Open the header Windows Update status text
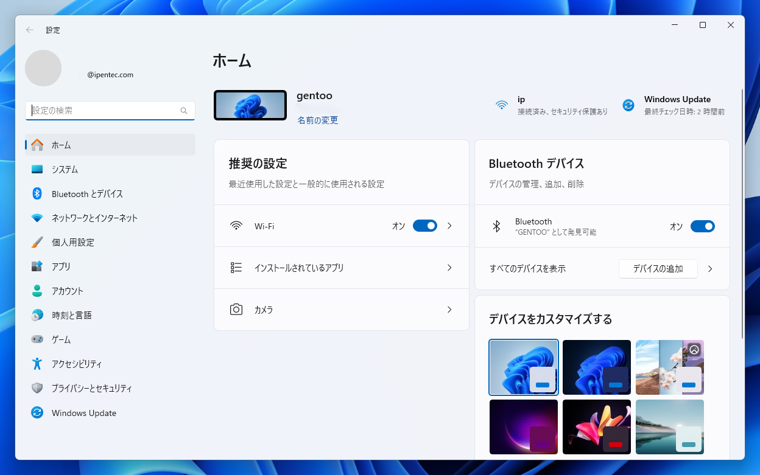This screenshot has height=475, width=760. pos(684,105)
